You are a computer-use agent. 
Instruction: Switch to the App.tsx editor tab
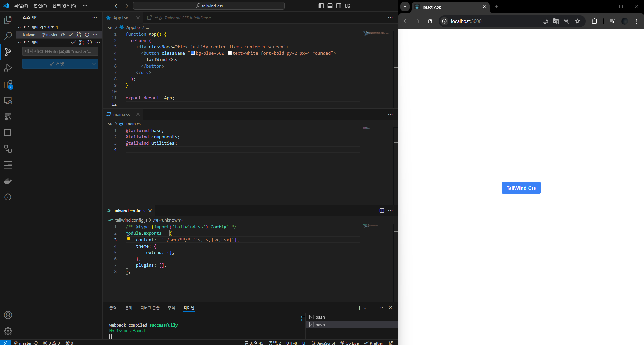click(120, 18)
